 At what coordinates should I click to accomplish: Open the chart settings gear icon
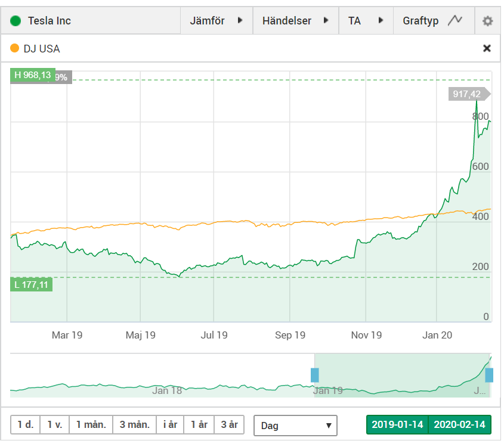[x=487, y=21]
